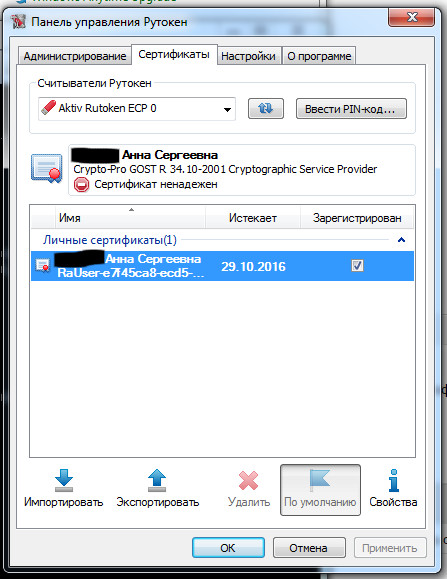Click the red X Удалить icon
This screenshot has height=579, width=447.
[x=248, y=480]
